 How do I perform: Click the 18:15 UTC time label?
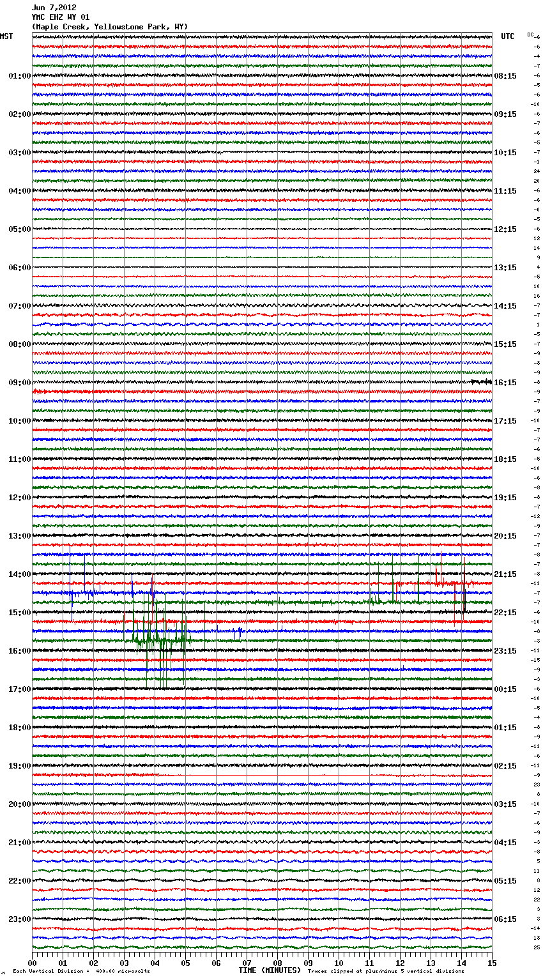(505, 459)
